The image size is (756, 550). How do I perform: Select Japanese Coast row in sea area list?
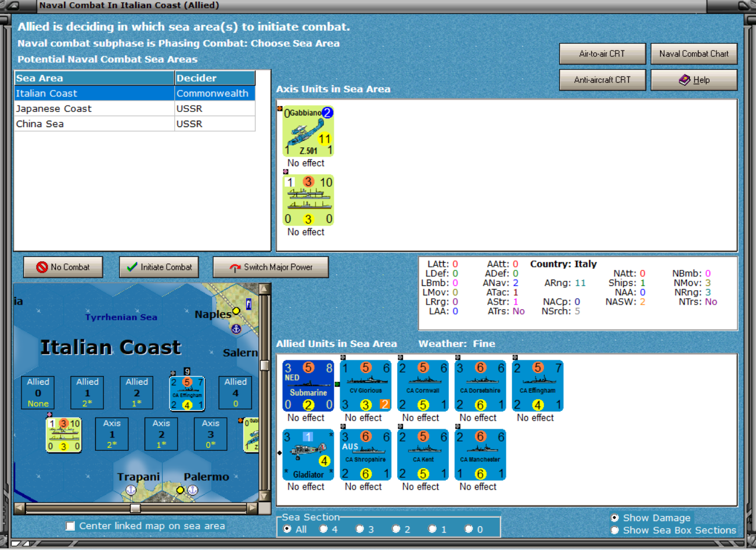pyautogui.click(x=135, y=108)
